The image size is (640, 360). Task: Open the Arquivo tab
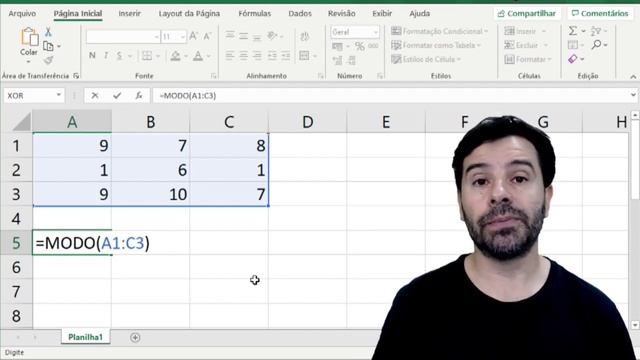coord(22,13)
